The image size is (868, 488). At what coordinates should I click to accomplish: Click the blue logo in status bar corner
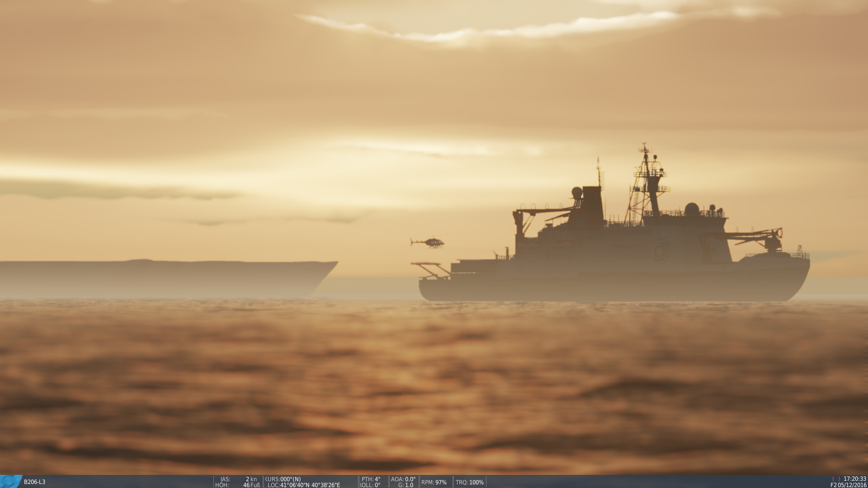pyautogui.click(x=11, y=482)
